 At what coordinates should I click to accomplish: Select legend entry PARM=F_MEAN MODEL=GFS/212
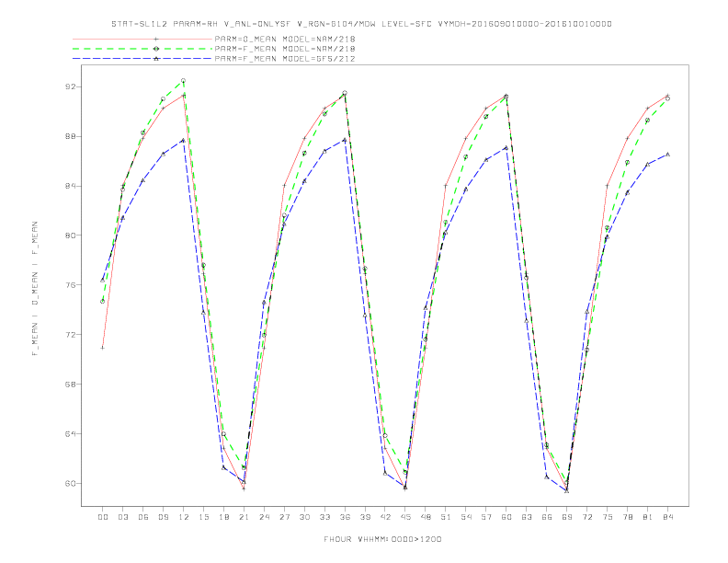tap(285, 59)
